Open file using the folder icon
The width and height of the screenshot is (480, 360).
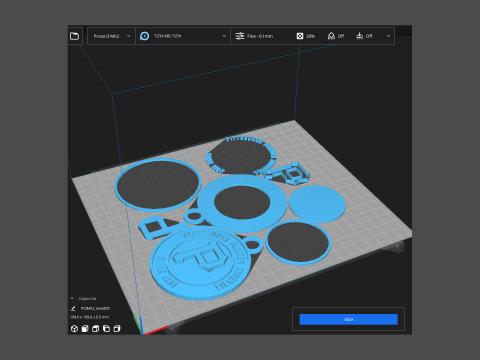click(74, 36)
